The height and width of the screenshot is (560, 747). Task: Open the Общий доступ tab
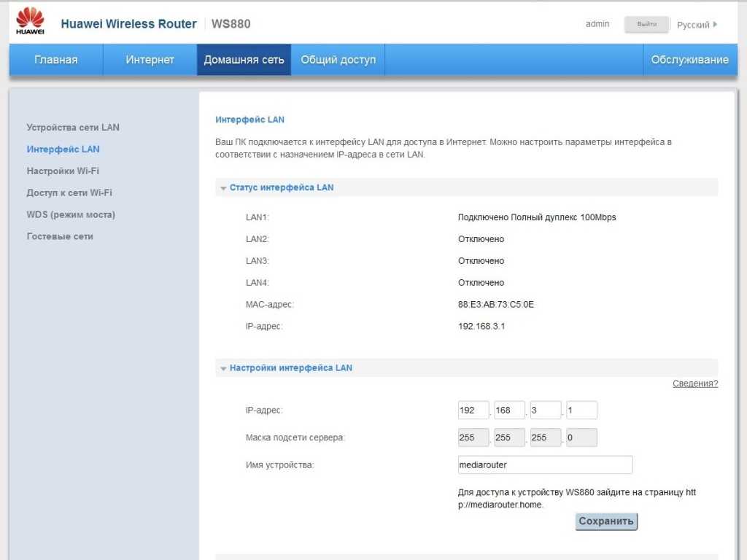coord(338,60)
